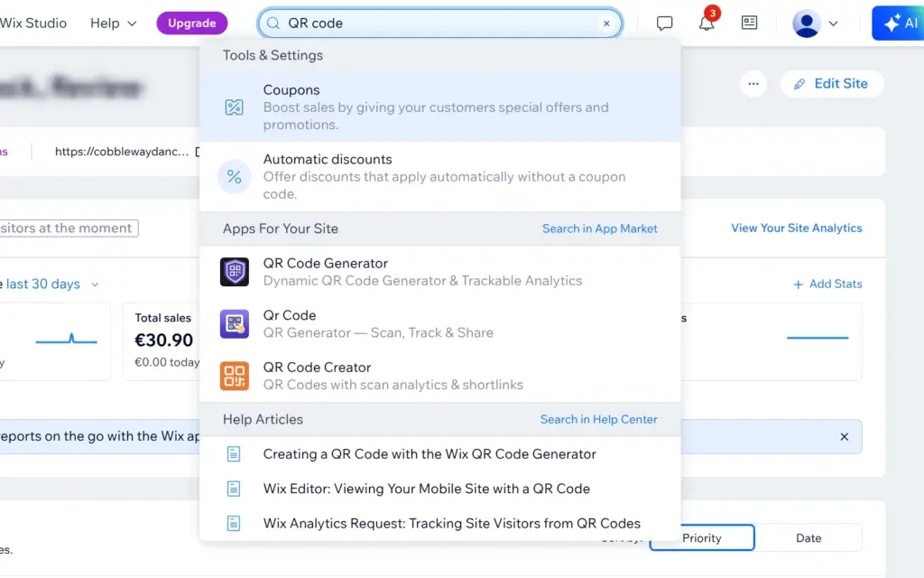Click document icon beside Creating a QR Code

[234, 454]
